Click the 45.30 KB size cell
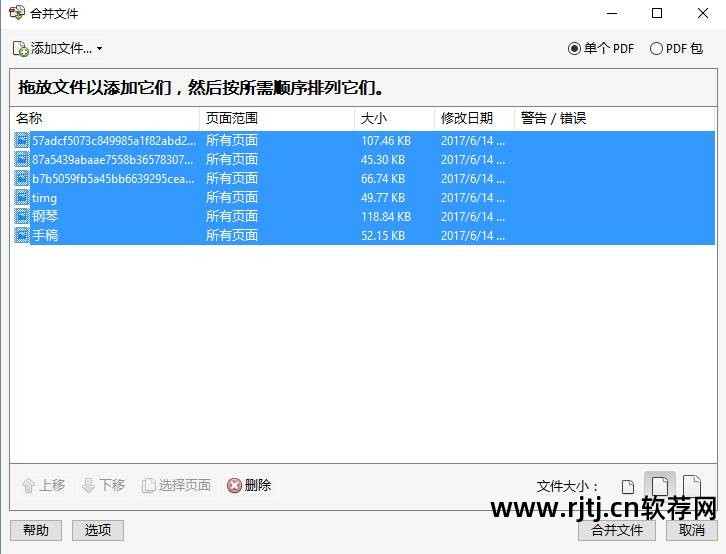 tap(383, 160)
